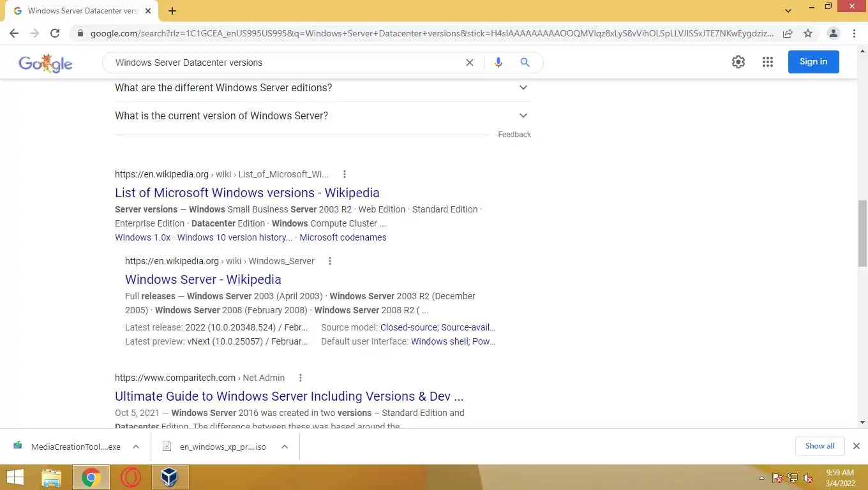
Task: Show hidden tray icons arrow
Action: point(761,478)
